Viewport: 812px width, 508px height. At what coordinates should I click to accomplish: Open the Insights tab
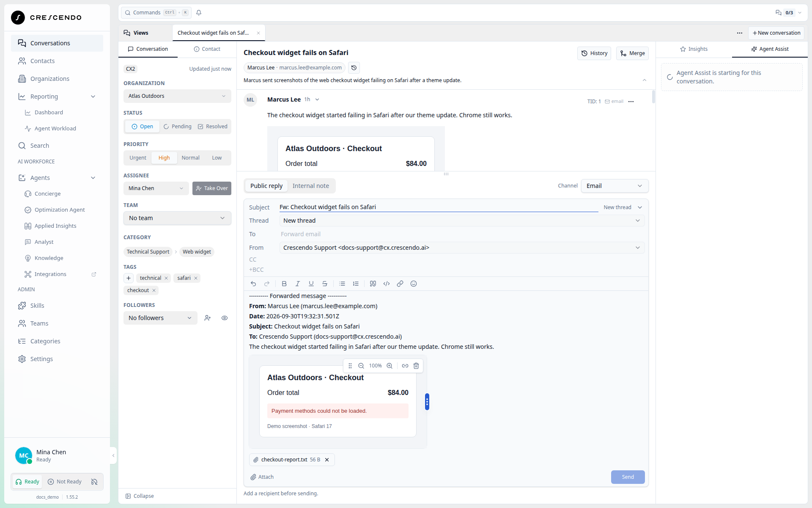[694, 49]
